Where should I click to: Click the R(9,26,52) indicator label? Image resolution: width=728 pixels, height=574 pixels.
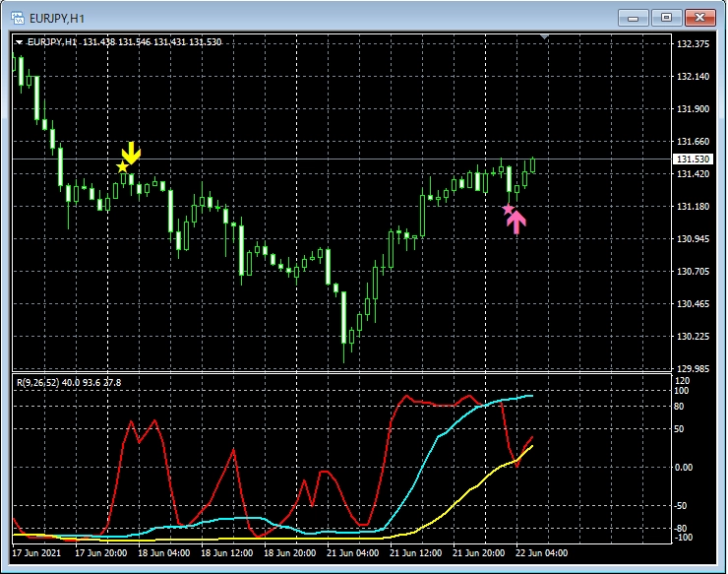[x=39, y=382]
